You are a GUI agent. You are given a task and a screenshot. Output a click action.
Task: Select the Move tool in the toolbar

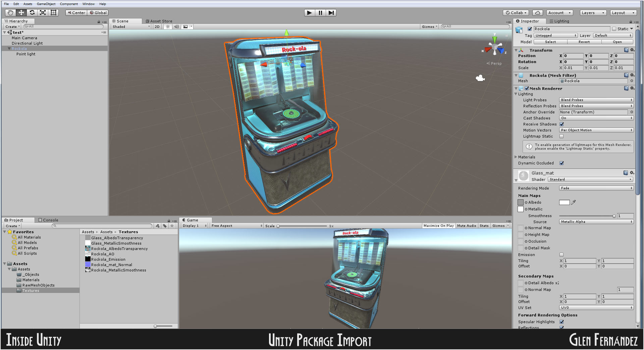(x=21, y=13)
